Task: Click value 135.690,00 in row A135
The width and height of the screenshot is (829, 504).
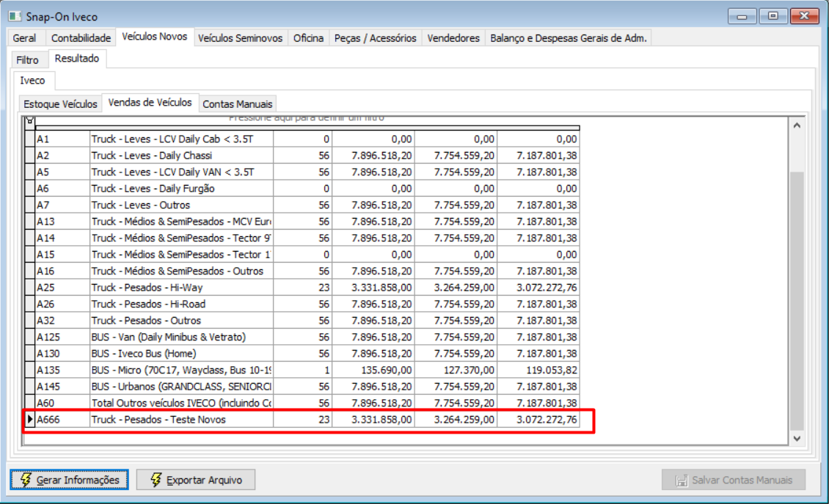Action: [x=373, y=370]
